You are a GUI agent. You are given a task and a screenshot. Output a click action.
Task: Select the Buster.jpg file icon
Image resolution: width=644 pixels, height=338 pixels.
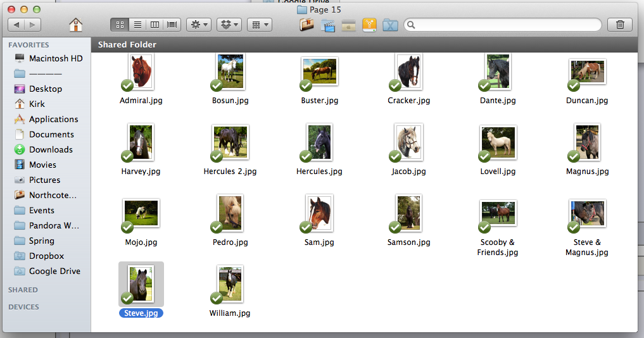[x=320, y=71]
